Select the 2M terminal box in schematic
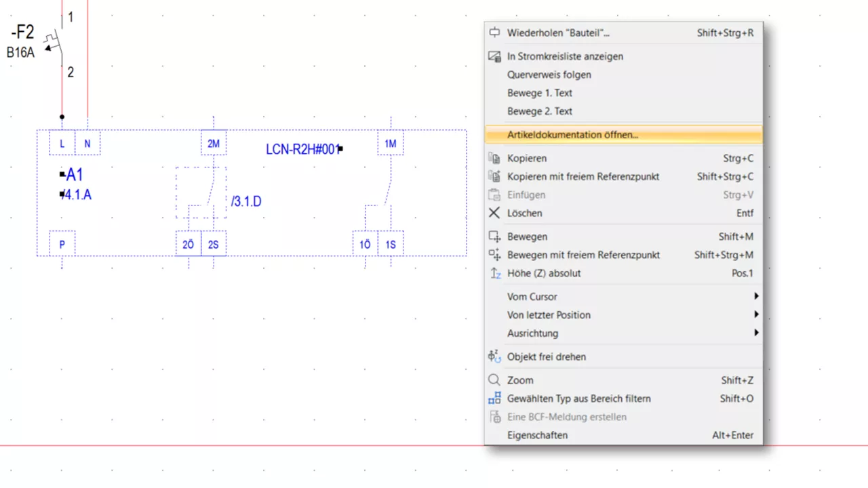The height and width of the screenshot is (488, 868). (x=214, y=144)
